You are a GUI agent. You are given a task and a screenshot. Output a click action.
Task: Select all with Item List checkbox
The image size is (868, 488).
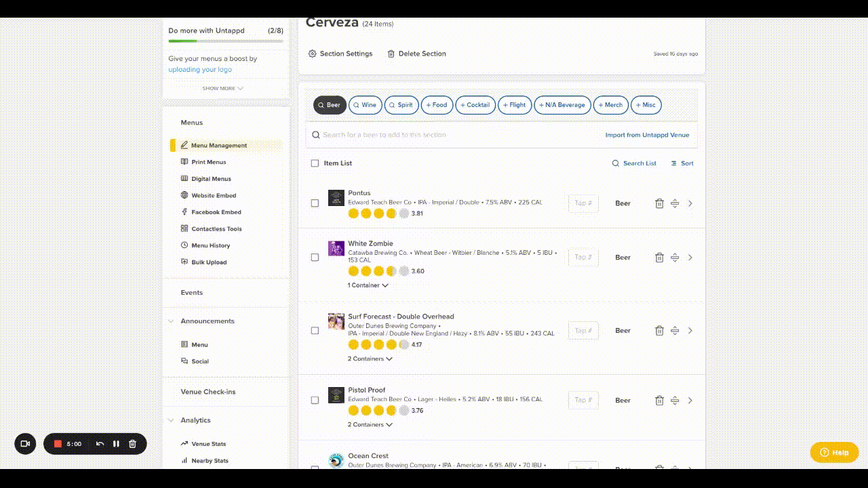pos(315,163)
